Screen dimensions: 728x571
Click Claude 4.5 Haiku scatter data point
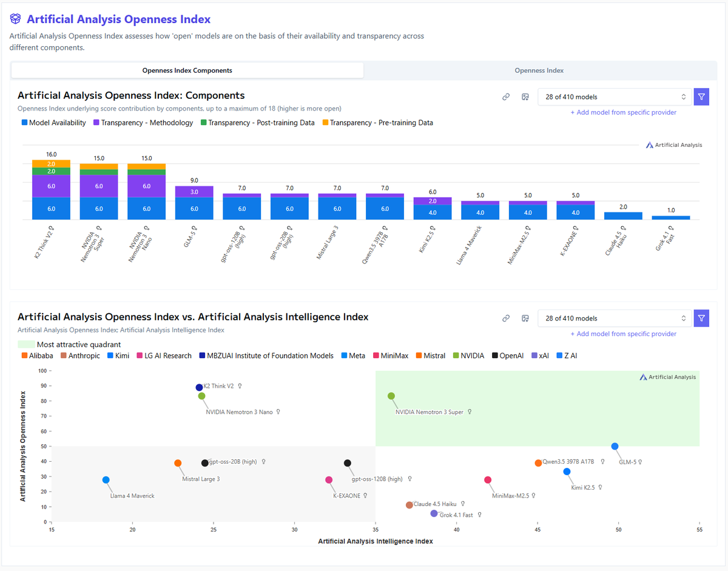[409, 505]
